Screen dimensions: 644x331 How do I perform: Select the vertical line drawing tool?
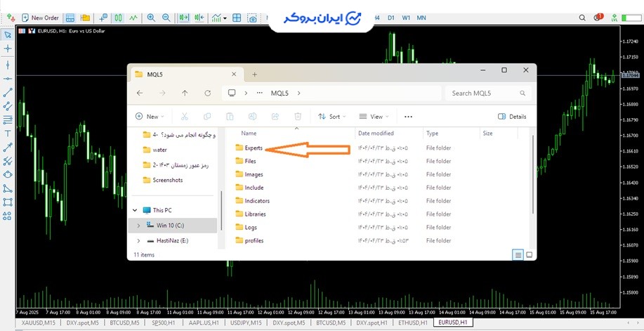pyautogui.click(x=8, y=65)
